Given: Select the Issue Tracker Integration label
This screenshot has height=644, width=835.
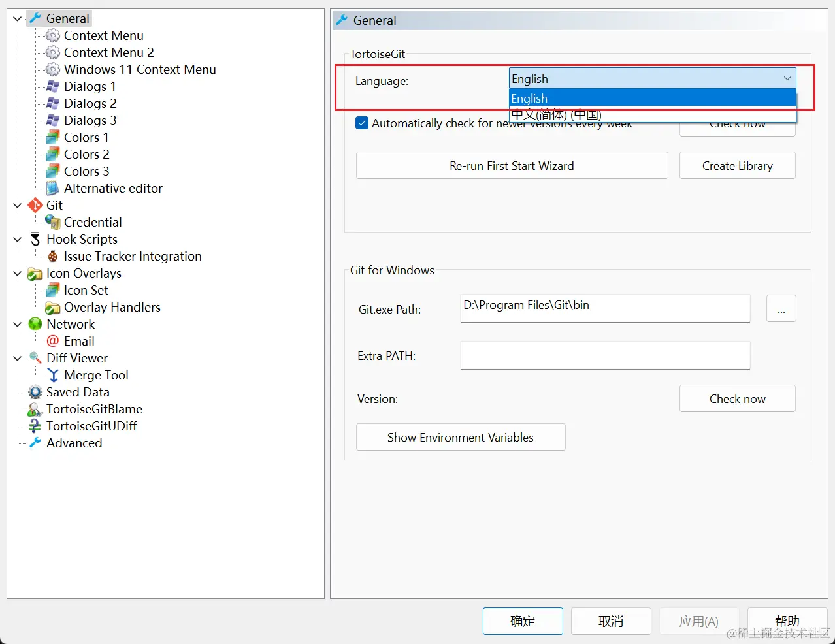Looking at the screenshot, I should (x=133, y=256).
